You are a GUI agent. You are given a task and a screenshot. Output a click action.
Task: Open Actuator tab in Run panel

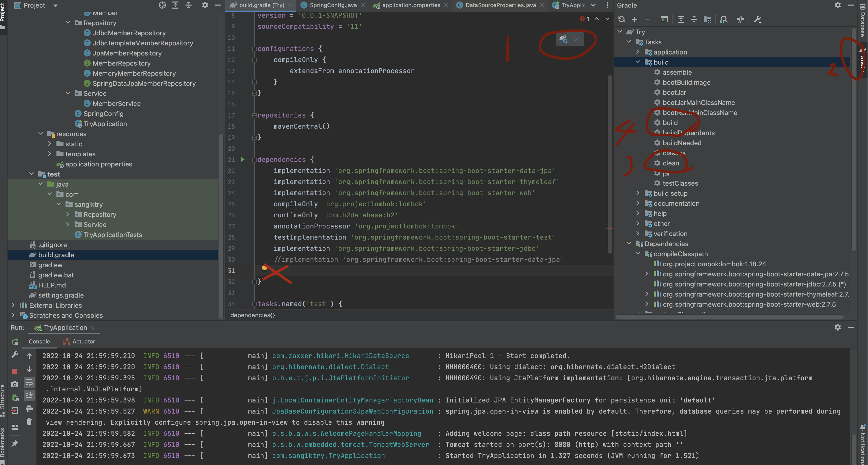tap(79, 341)
